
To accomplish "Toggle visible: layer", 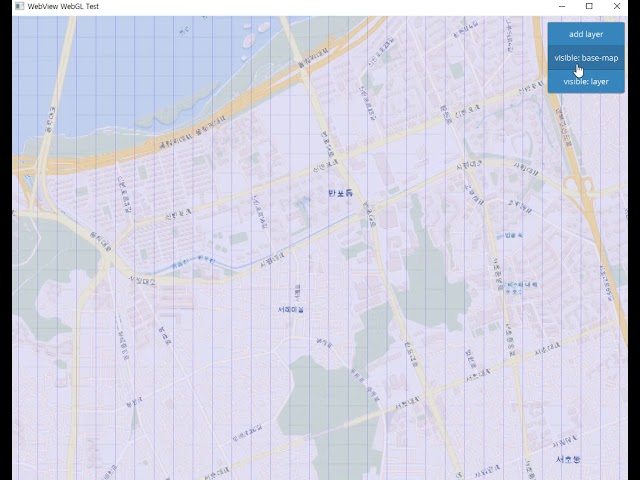I will [586, 82].
